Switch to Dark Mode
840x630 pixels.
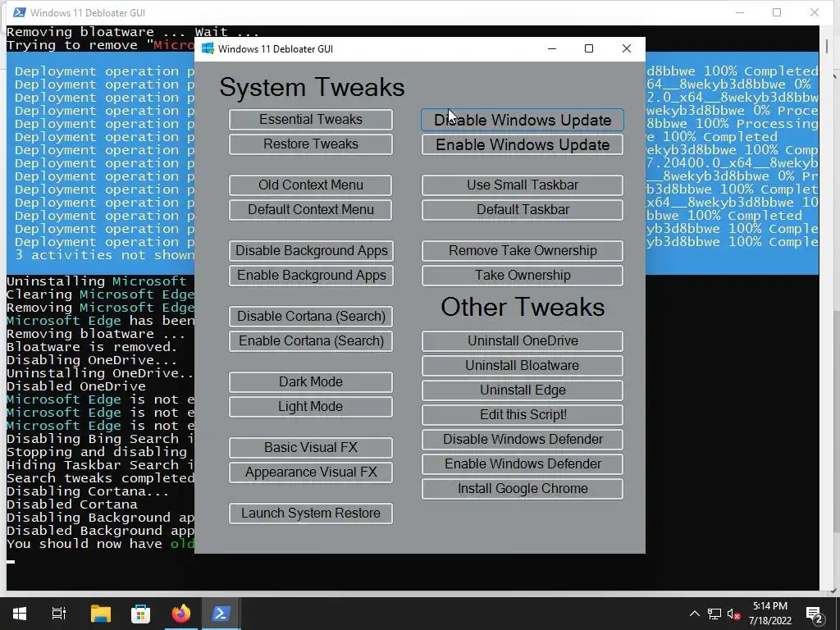pos(311,382)
